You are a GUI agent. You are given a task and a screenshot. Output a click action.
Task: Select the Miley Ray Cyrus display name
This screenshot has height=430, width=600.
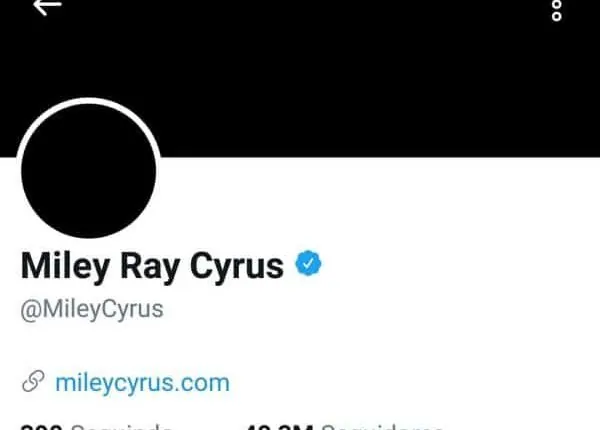tap(152, 266)
